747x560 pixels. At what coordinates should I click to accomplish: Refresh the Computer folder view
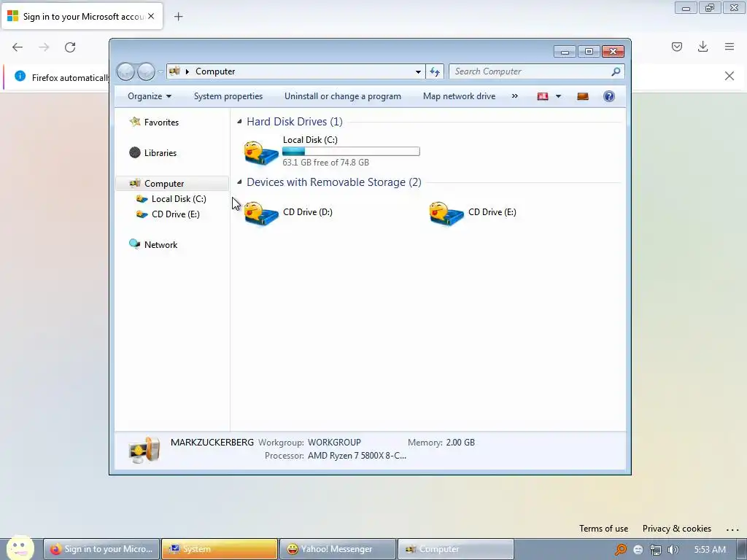tap(435, 71)
